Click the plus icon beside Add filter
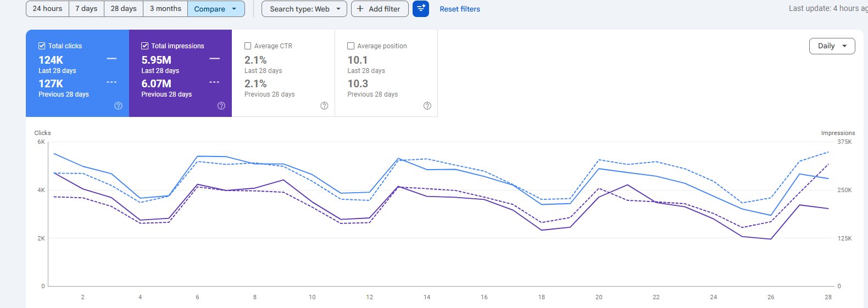The image size is (868, 308). tap(360, 9)
